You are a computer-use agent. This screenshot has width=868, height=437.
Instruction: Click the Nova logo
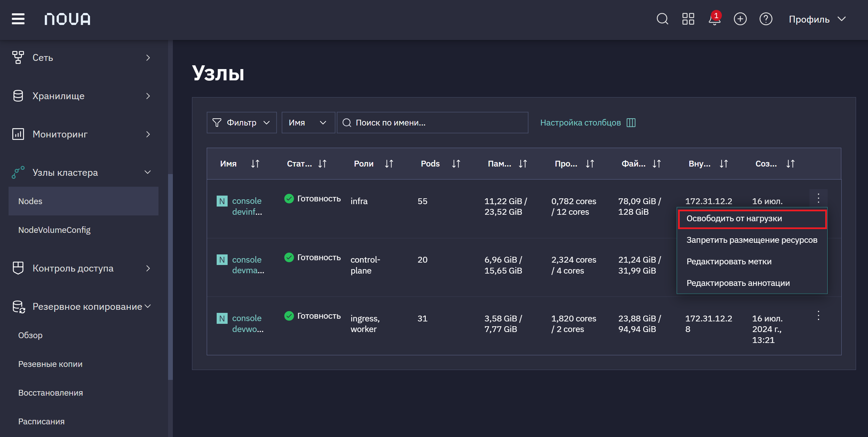click(67, 19)
